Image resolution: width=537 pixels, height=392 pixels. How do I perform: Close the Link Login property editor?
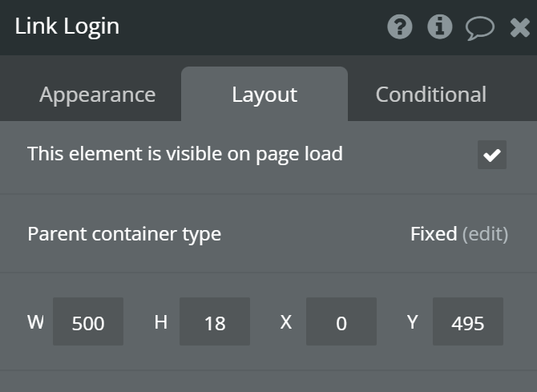coord(519,28)
